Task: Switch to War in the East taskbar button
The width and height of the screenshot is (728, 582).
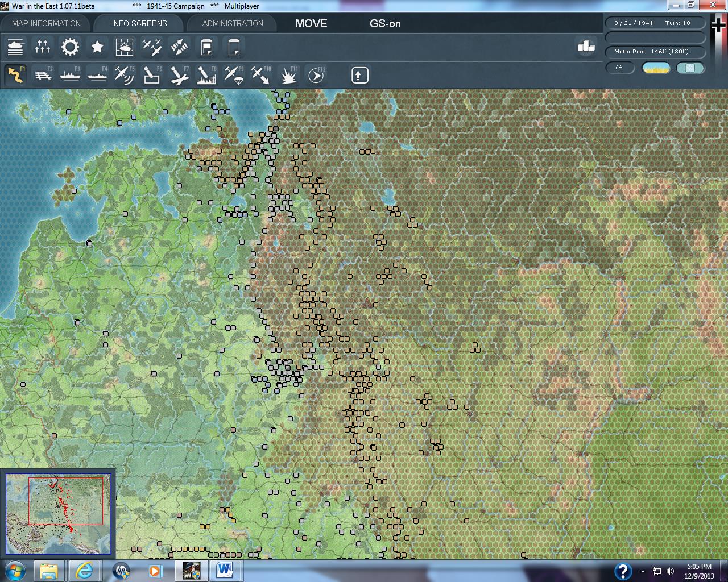Action: click(x=191, y=571)
